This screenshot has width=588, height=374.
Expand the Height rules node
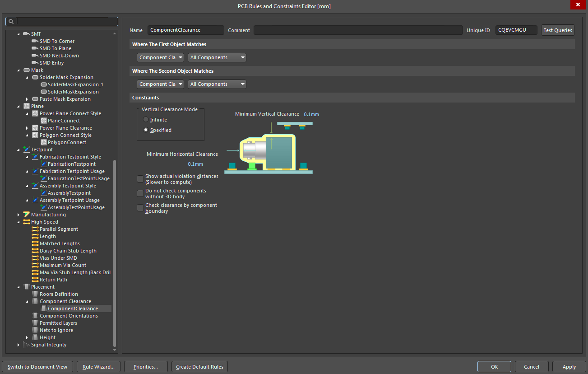tap(26, 337)
